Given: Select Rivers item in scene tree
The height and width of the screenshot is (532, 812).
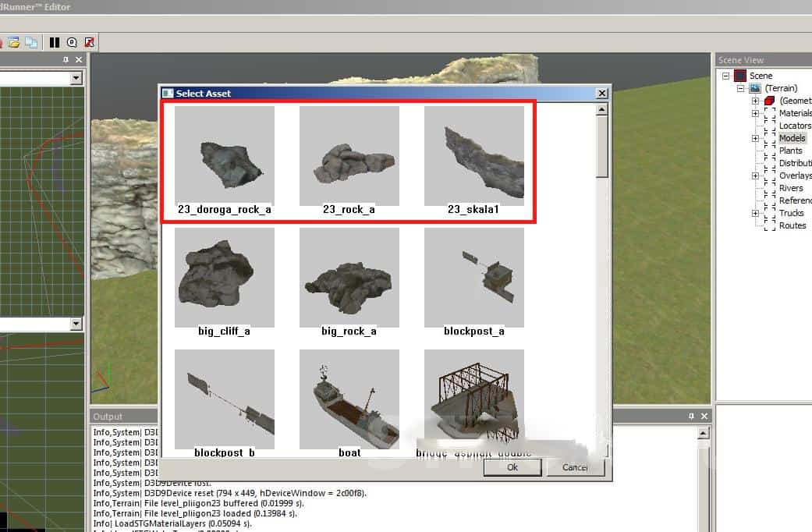Looking at the screenshot, I should pos(791,188).
